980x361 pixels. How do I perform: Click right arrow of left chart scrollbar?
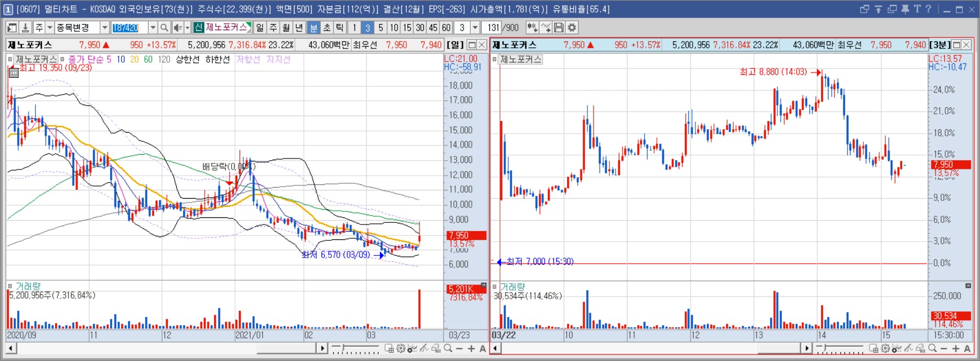tap(322, 348)
